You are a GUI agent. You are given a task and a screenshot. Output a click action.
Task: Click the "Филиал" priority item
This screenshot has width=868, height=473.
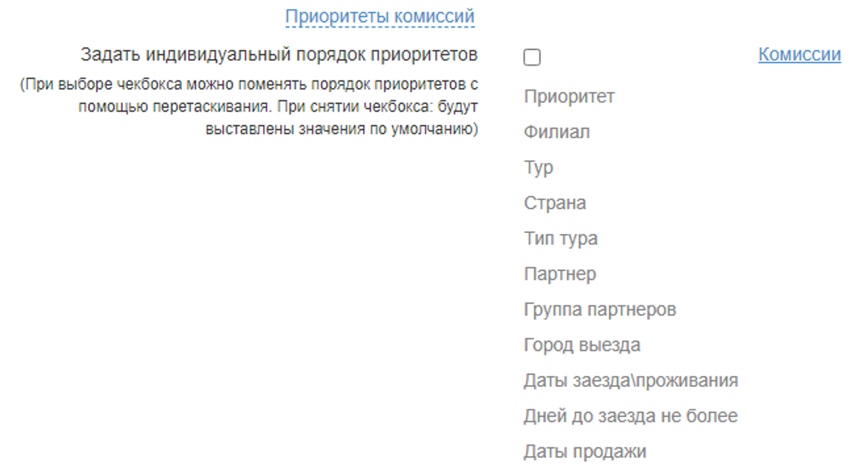click(556, 132)
